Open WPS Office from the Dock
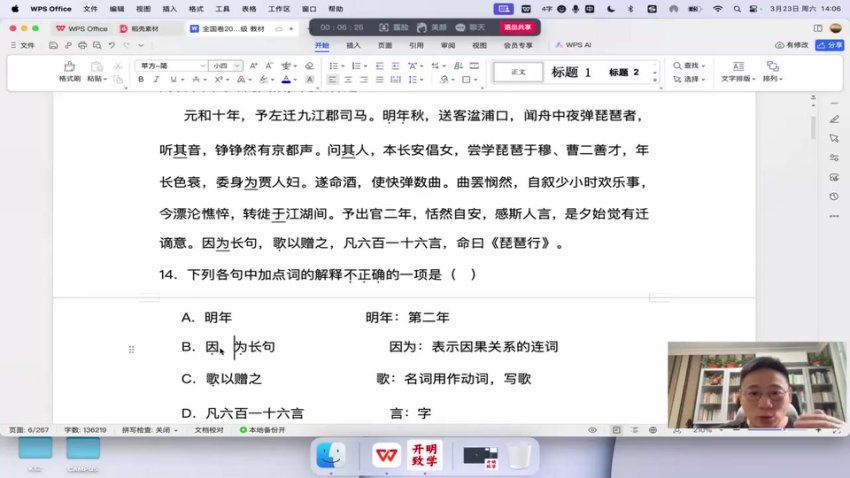The width and height of the screenshot is (850, 478). coord(385,456)
